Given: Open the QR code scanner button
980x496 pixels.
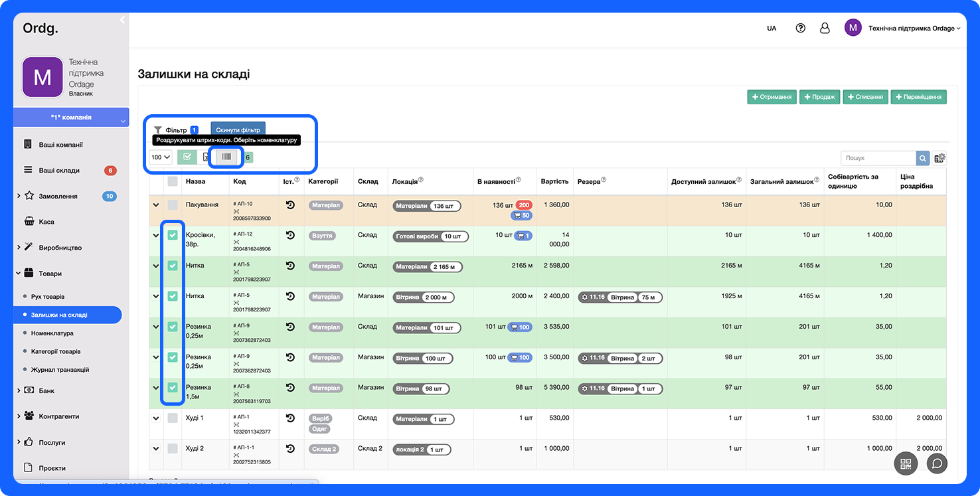Looking at the screenshot, I should 906,463.
